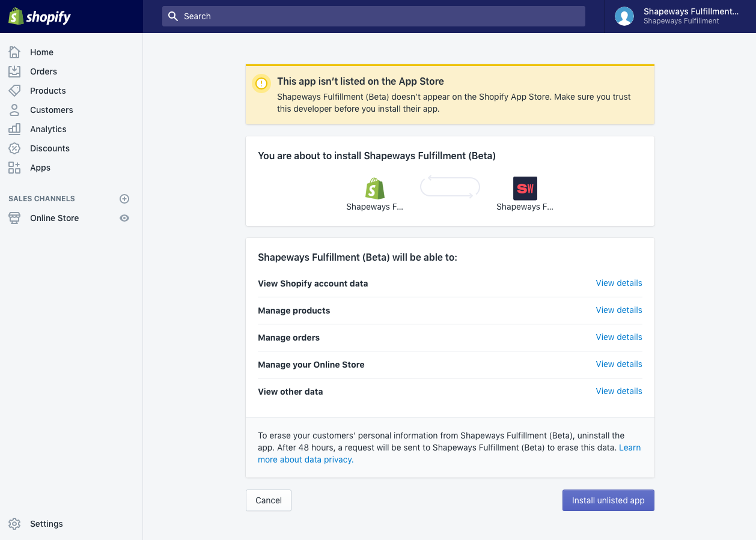Screen dimensions: 756x540
Task: View details for Manage your Online Store
Action: (619, 364)
